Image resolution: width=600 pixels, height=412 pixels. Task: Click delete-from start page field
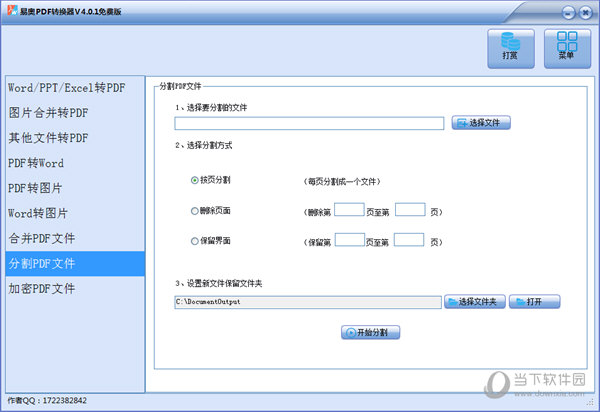pos(349,210)
